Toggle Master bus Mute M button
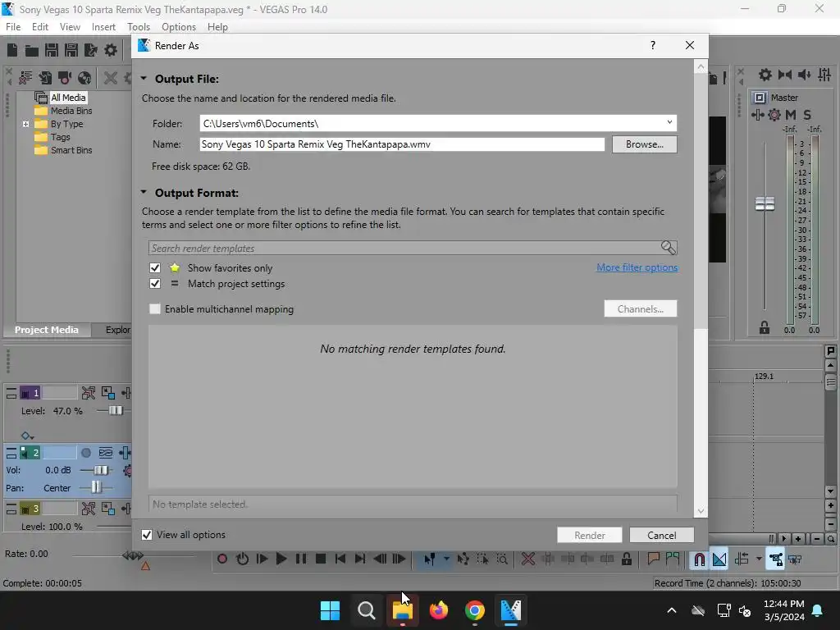This screenshot has width=840, height=630. pyautogui.click(x=791, y=115)
